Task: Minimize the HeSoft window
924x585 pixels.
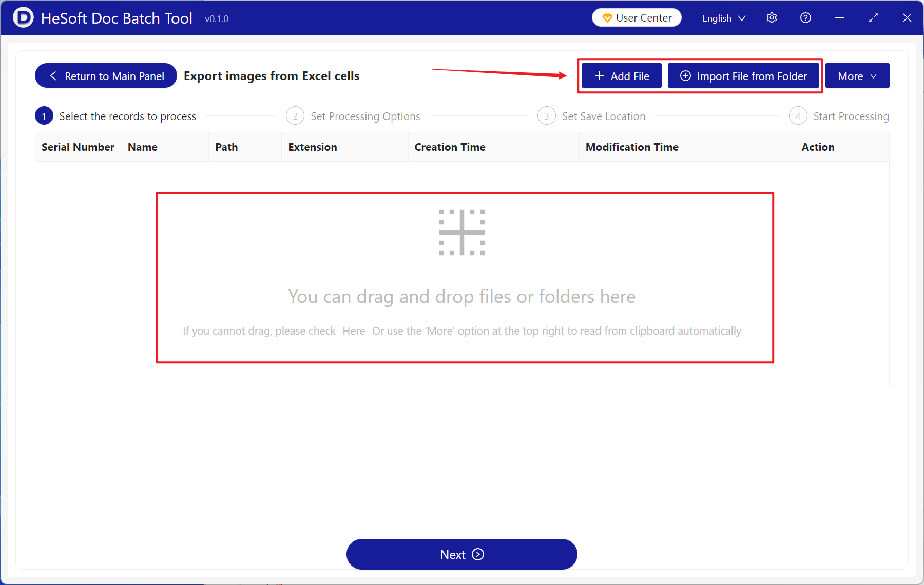Action: click(x=839, y=18)
